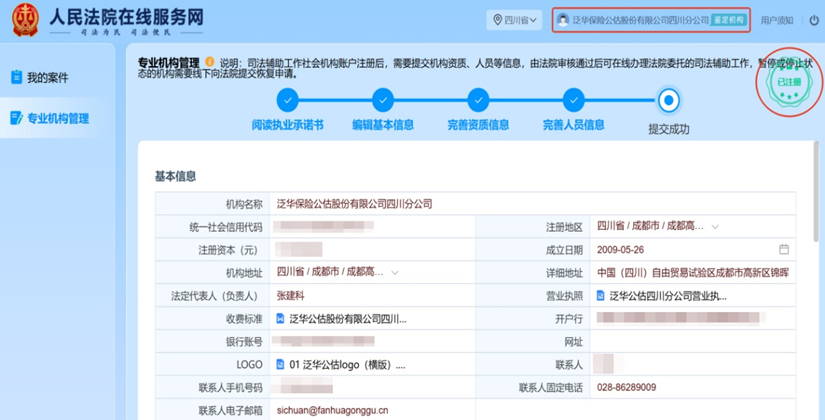The width and height of the screenshot is (825, 420).
Task: Click the 成立日期 field showing 2009-05-26
Action: [692, 249]
